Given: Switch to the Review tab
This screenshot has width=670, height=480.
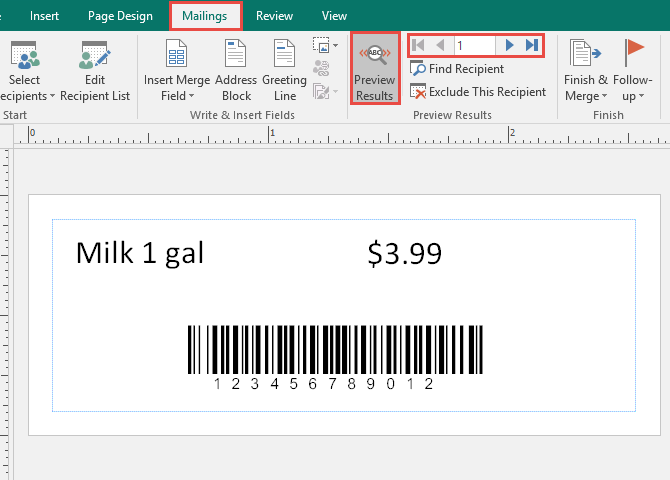Looking at the screenshot, I should click(x=274, y=16).
